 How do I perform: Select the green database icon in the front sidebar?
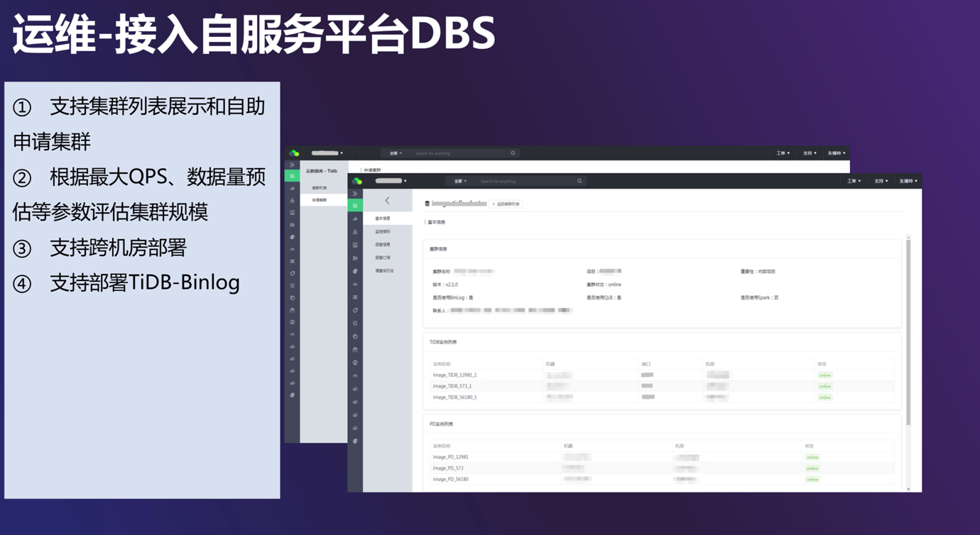click(355, 206)
